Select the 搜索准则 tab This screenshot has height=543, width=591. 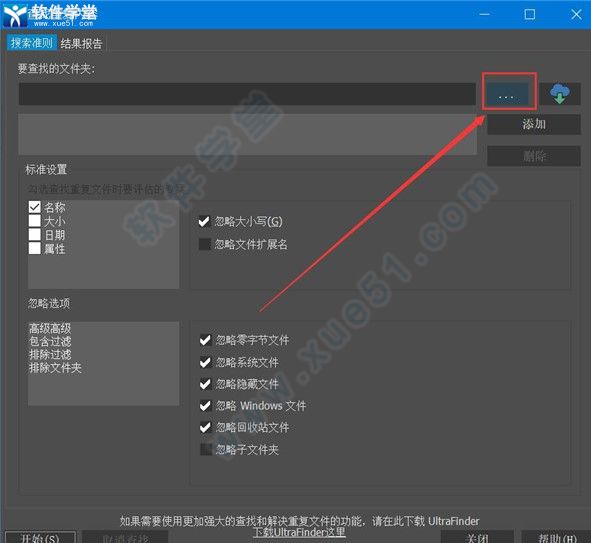32,43
